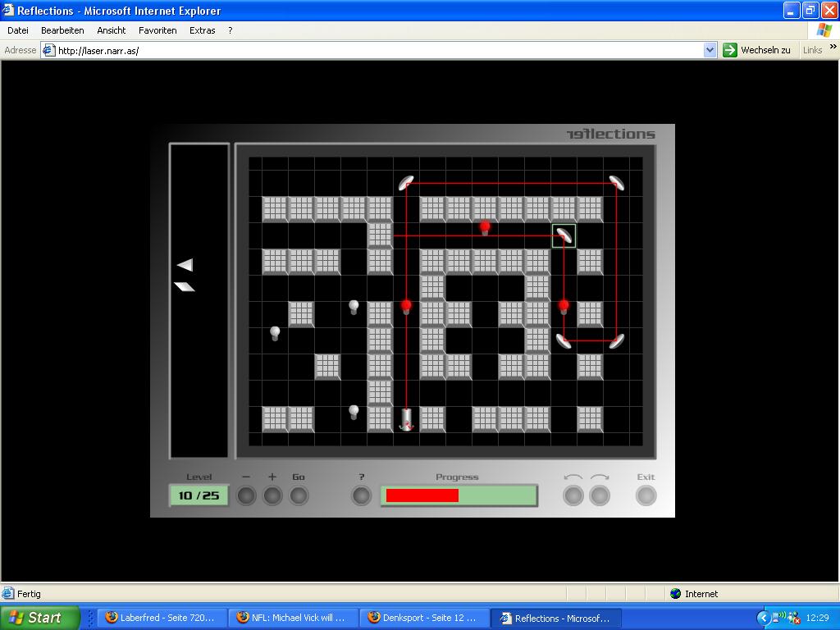840x630 pixels.
Task: Open the Favoriten menu
Action: [x=157, y=30]
